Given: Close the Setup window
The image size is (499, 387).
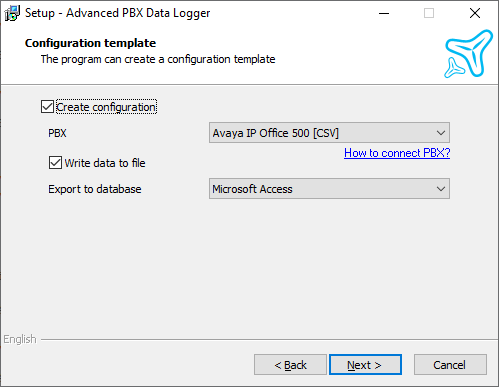Looking at the screenshot, I should pyautogui.click(x=475, y=13).
